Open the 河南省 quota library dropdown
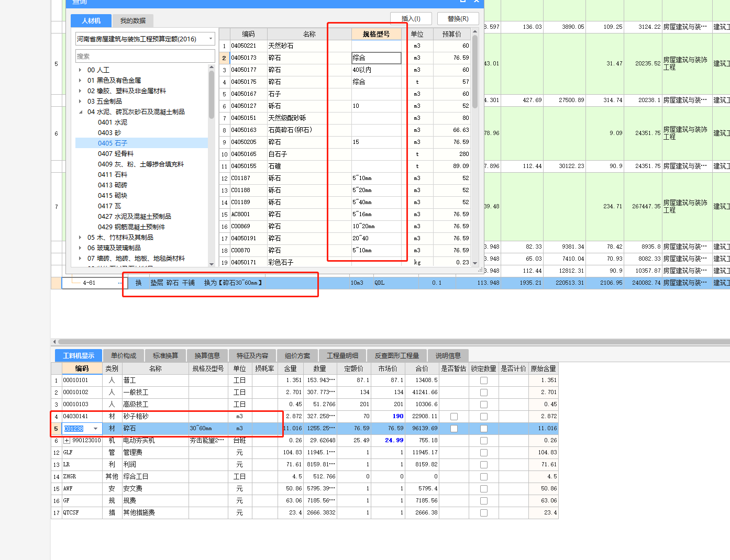Screen dimensions: 730x560 point(211,39)
